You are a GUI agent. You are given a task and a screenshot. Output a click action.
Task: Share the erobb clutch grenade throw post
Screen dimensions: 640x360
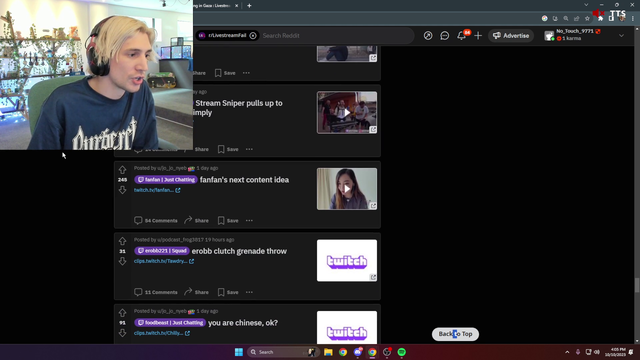[196, 292]
